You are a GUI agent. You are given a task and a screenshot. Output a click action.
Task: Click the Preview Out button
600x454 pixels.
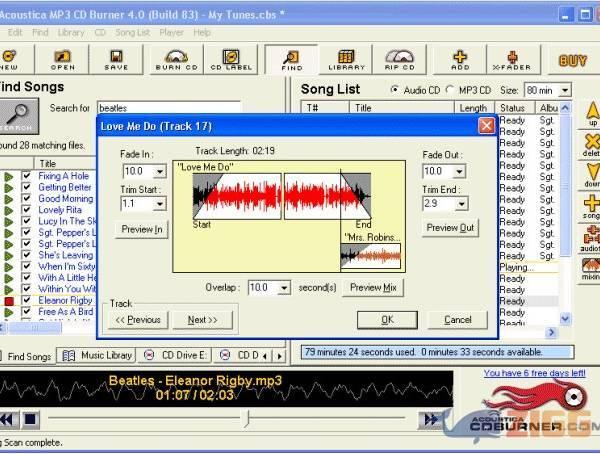450,228
